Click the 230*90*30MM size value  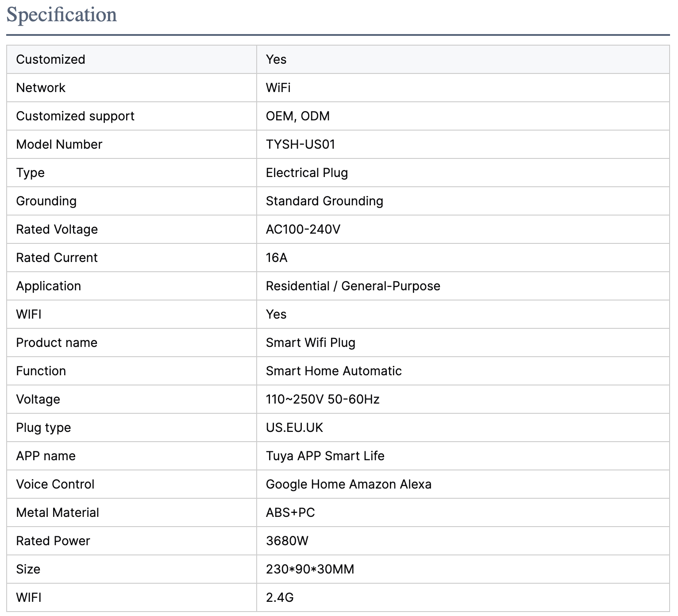(310, 569)
